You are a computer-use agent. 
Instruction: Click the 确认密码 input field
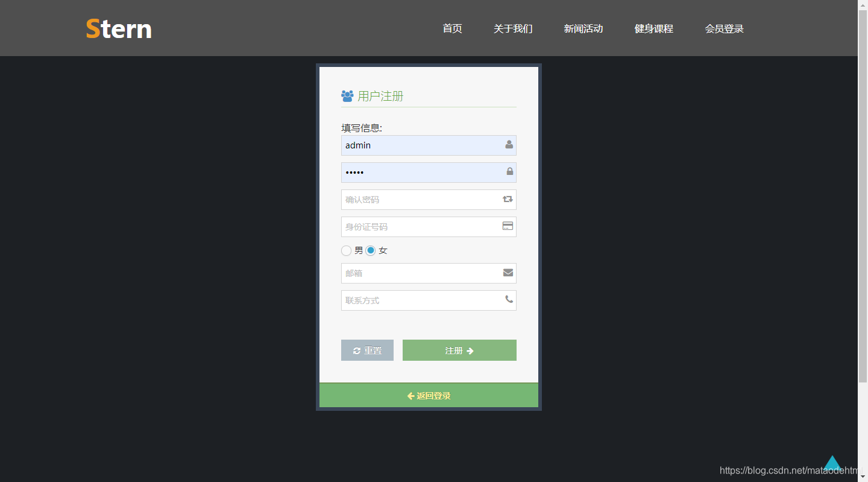(422, 199)
